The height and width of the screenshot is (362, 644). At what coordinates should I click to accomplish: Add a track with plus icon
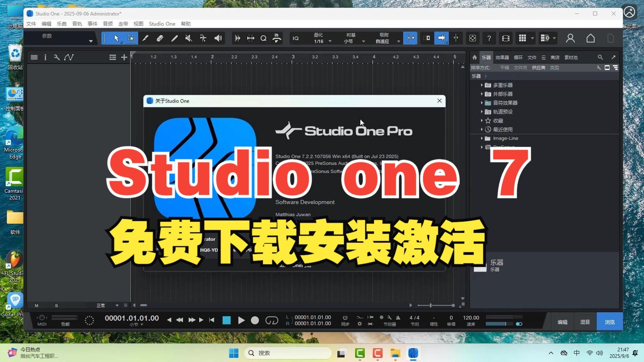124,58
